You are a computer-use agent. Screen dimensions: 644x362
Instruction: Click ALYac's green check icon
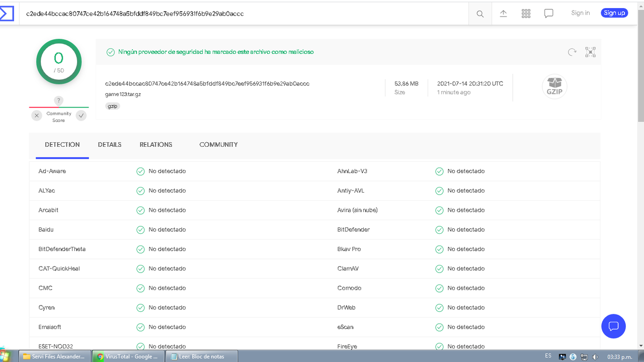pyautogui.click(x=140, y=191)
